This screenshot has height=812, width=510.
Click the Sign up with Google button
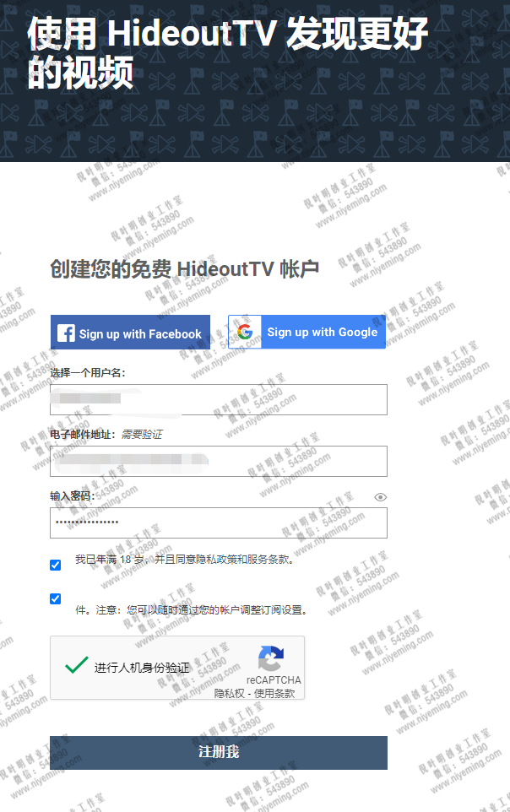click(x=307, y=332)
